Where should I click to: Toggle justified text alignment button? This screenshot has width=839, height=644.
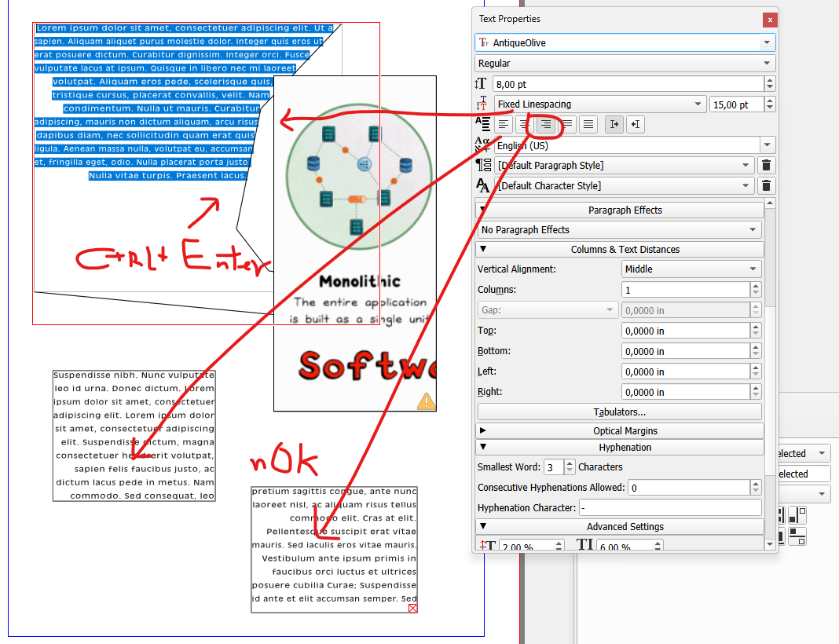567,125
